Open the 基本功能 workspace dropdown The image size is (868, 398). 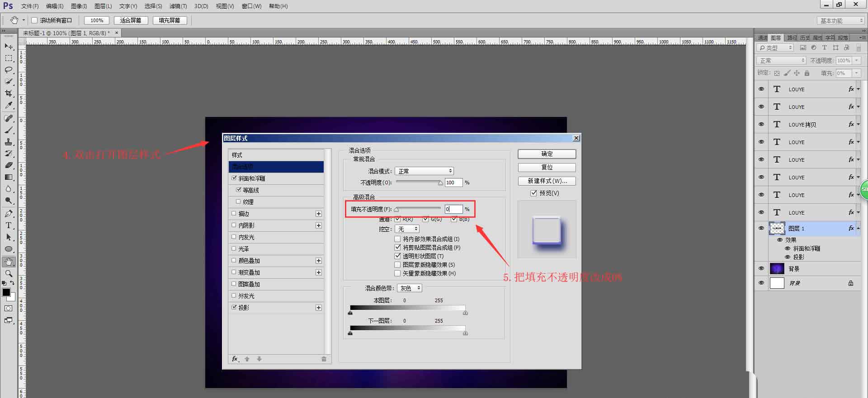[841, 21]
